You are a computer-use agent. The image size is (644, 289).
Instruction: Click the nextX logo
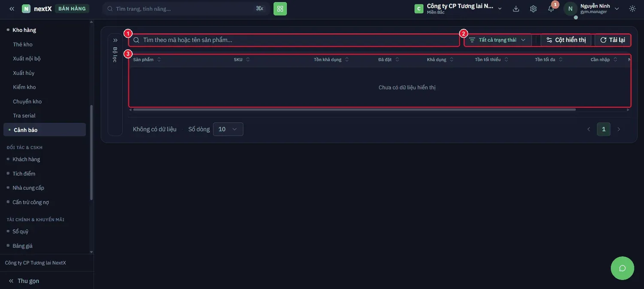click(x=37, y=9)
